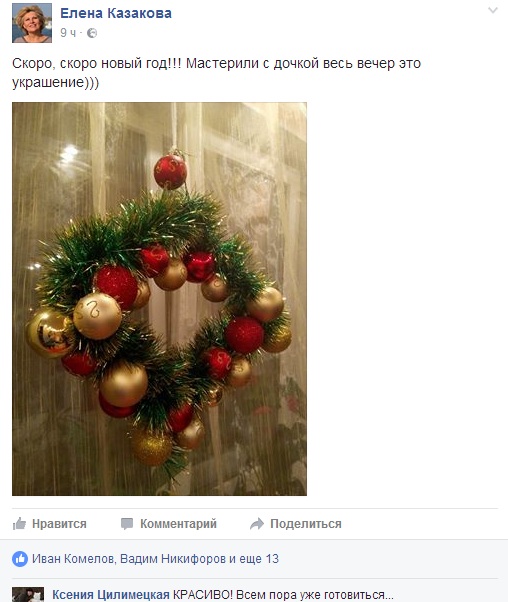
Task: Click the public globe privacy icon
Action: (92, 33)
